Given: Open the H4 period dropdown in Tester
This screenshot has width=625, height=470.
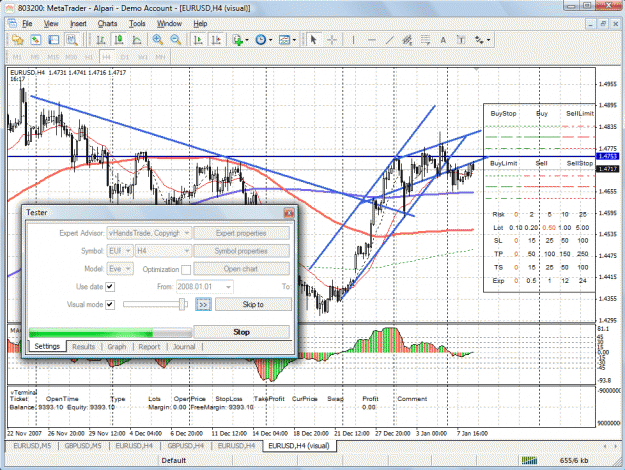Looking at the screenshot, I should (163, 251).
